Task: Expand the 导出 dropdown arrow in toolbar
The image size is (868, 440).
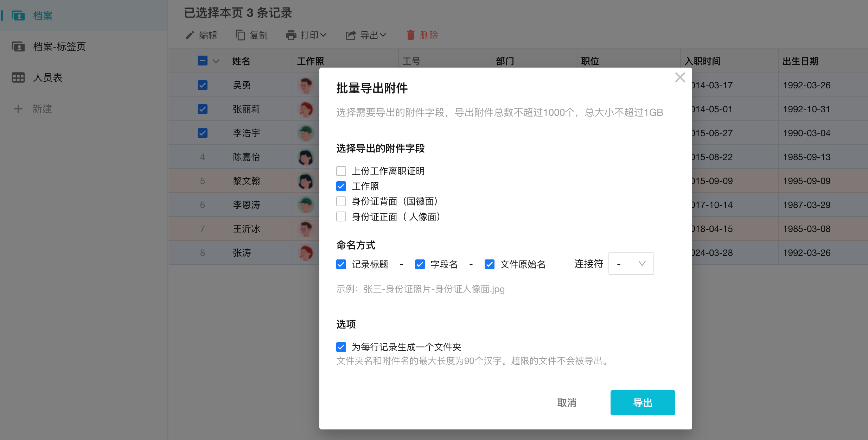Action: coord(383,35)
